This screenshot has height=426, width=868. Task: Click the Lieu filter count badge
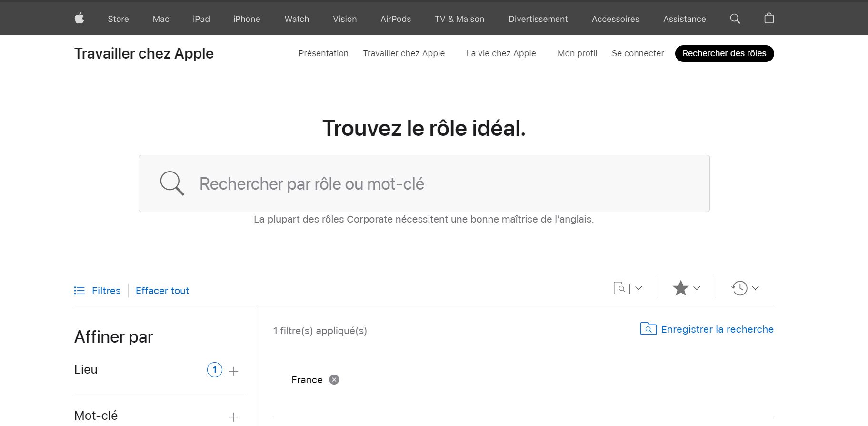click(x=215, y=370)
